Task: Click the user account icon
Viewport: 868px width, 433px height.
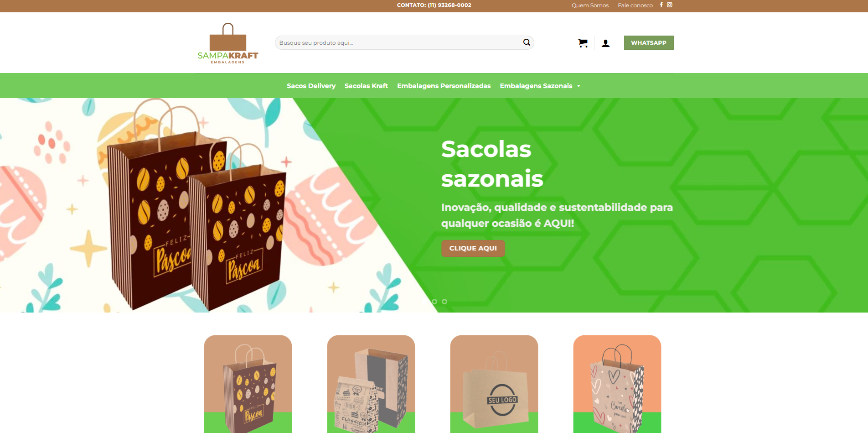Action: click(x=605, y=43)
